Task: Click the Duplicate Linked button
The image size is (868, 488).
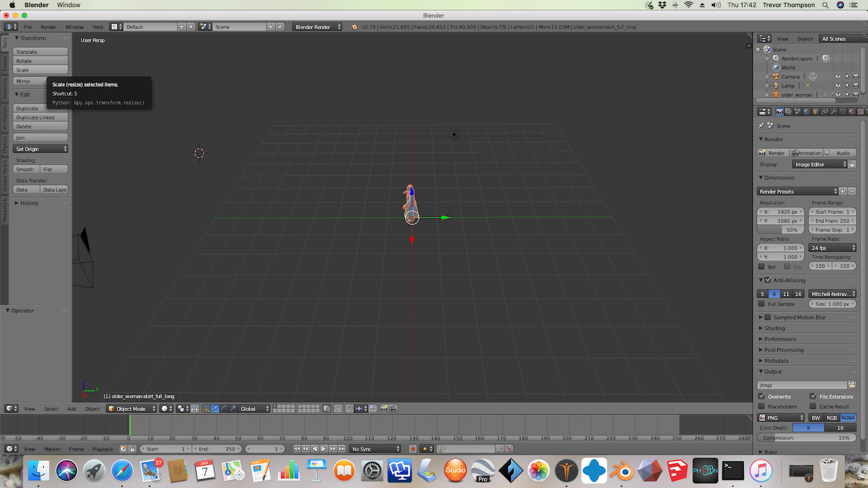Action: pyautogui.click(x=40, y=117)
